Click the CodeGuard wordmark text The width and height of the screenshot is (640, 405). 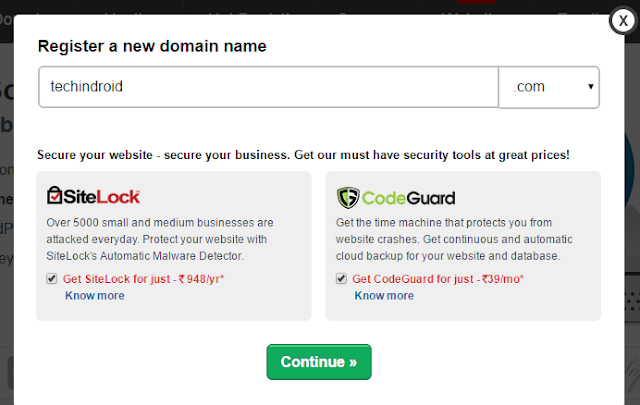tap(408, 198)
